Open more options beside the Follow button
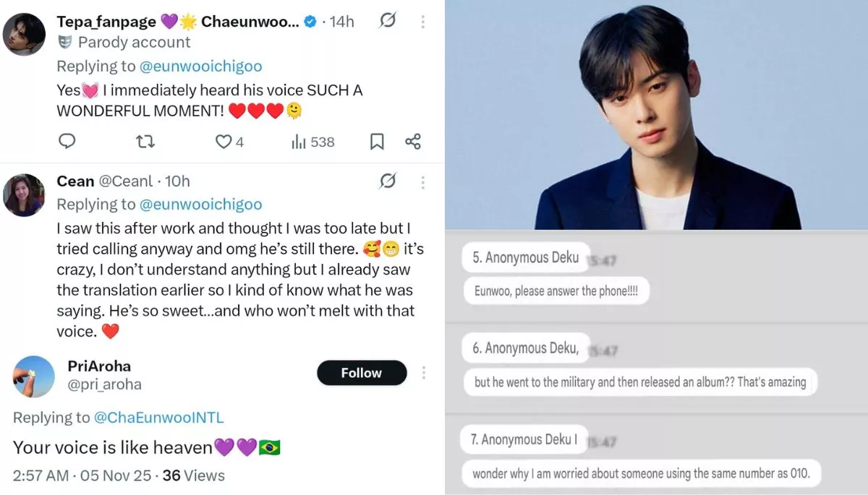The image size is (868, 495). click(x=423, y=373)
